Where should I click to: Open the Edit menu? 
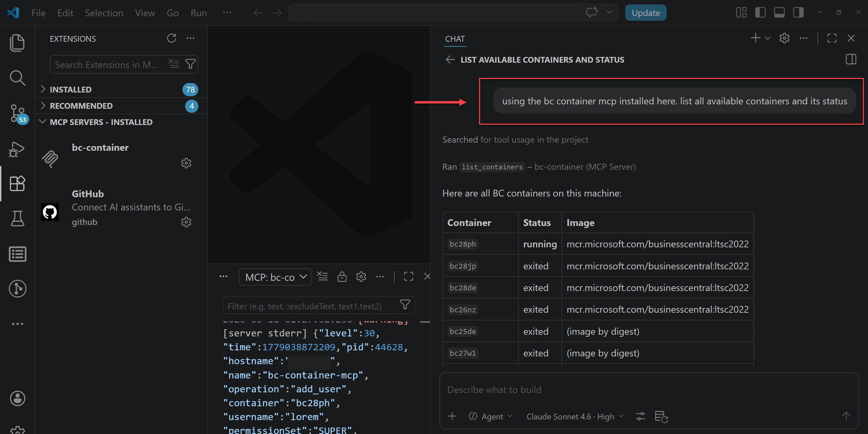(x=65, y=13)
